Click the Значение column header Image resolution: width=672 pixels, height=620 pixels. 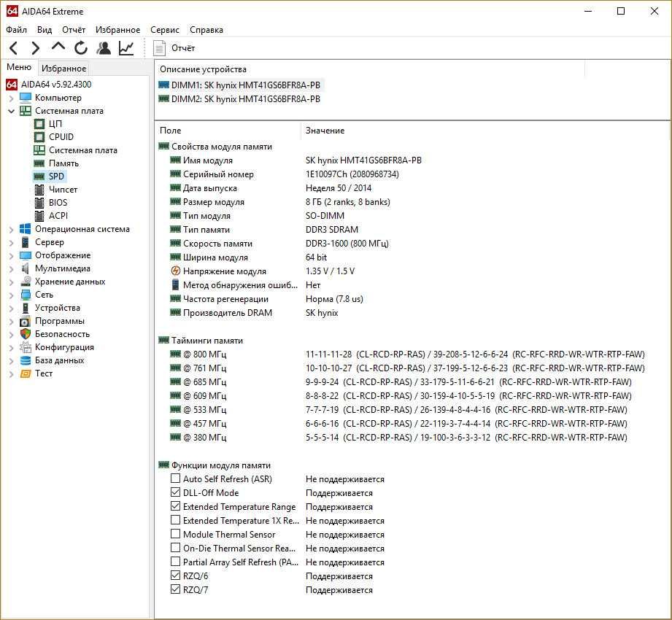click(325, 131)
